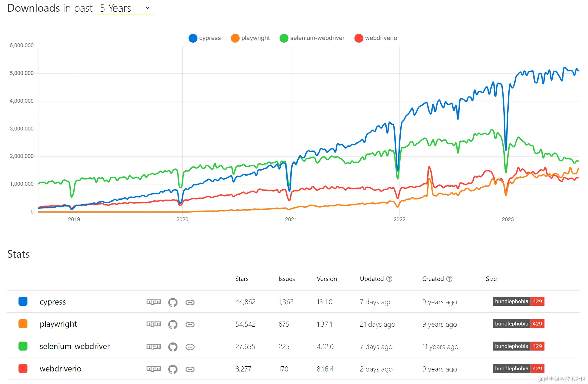The height and width of the screenshot is (384, 588).
Task: Open playwright GitHub repository icon
Action: pyautogui.click(x=173, y=325)
